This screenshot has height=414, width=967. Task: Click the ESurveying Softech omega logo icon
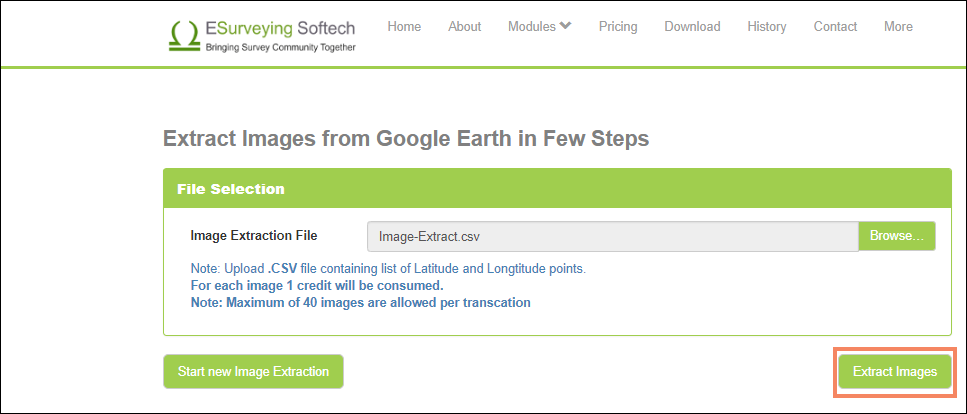(184, 35)
